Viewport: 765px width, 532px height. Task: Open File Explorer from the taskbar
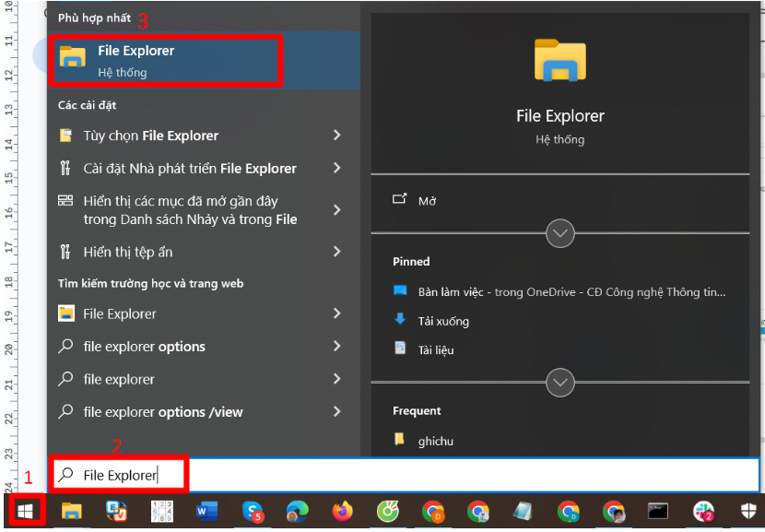(72, 511)
